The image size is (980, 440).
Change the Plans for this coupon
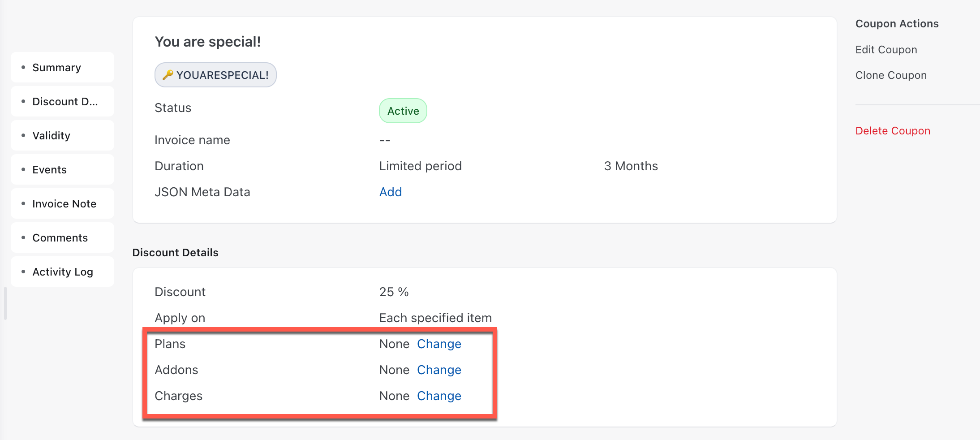(x=438, y=344)
